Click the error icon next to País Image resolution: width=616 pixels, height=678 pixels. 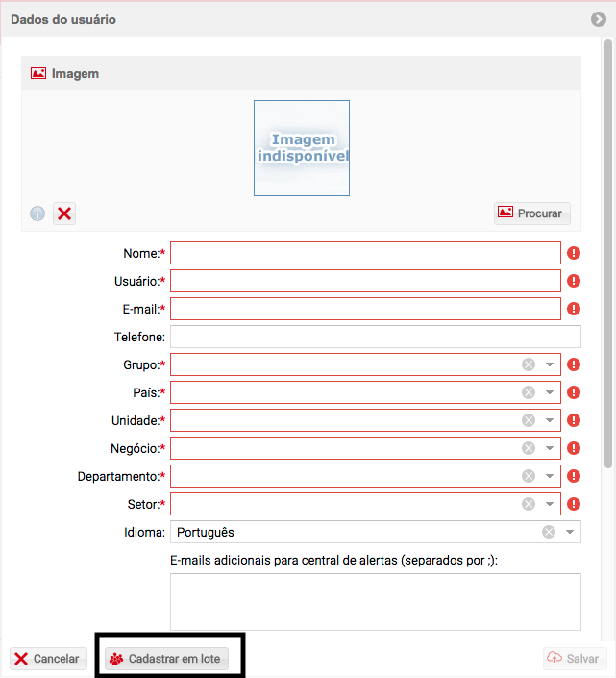point(574,392)
